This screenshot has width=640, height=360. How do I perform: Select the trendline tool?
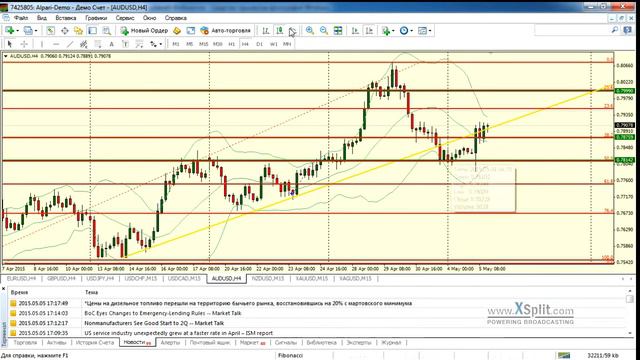(70, 44)
